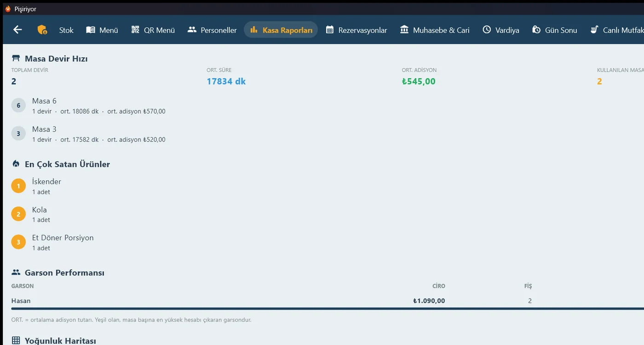Open the Gün Sonu tab

tap(554, 30)
